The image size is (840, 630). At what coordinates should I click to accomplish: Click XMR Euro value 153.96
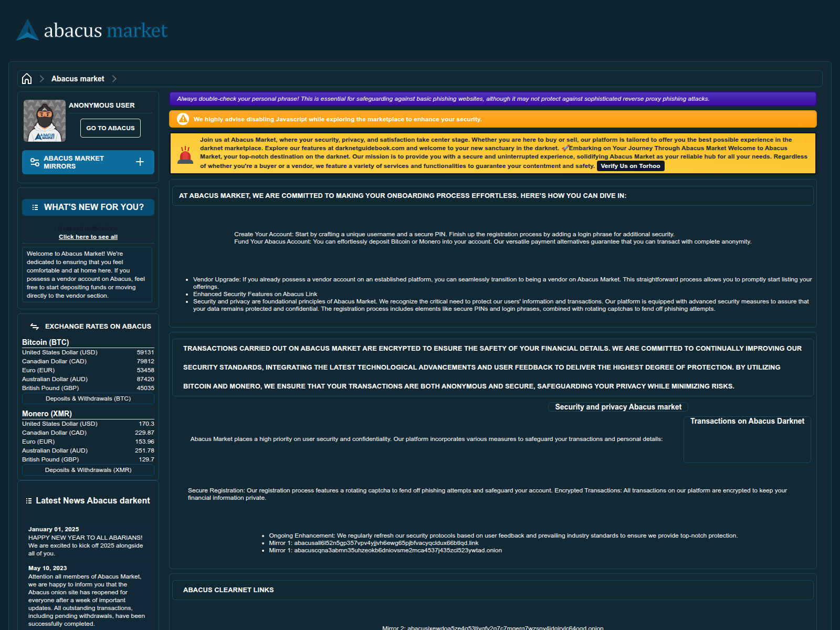point(144,442)
